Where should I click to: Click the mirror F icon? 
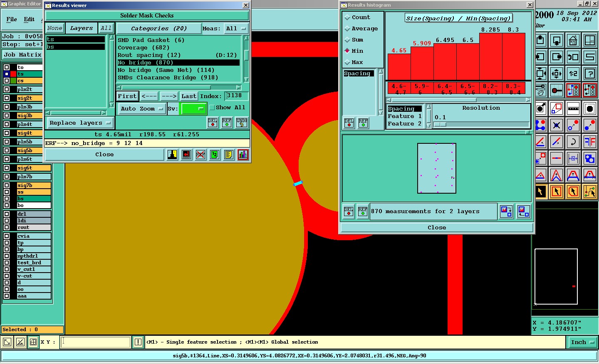[590, 142]
